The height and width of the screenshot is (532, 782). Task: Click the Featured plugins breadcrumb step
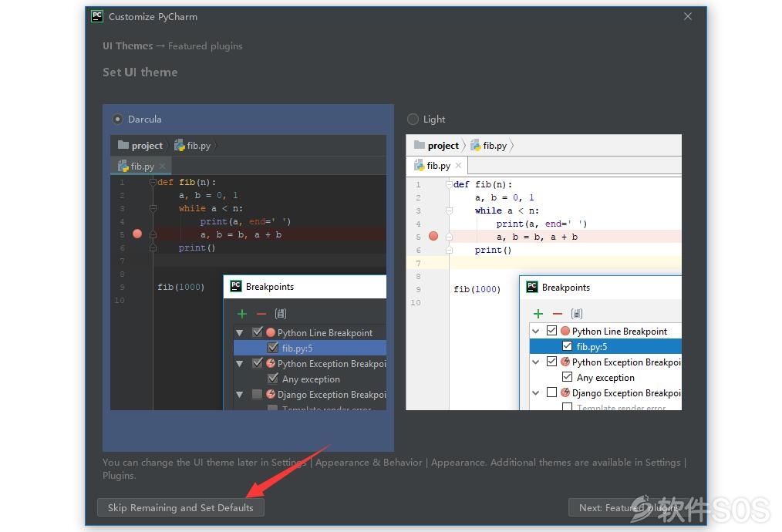[205, 45]
